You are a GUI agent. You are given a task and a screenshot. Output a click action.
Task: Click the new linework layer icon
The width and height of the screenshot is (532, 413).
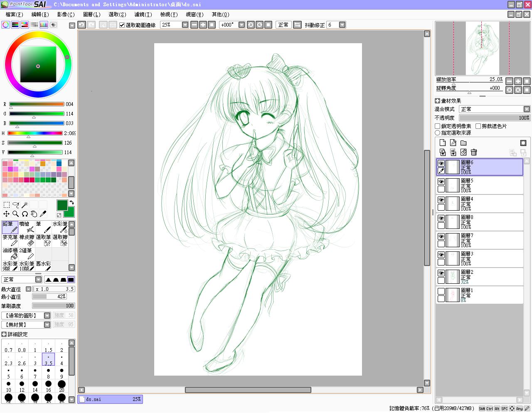(x=453, y=143)
